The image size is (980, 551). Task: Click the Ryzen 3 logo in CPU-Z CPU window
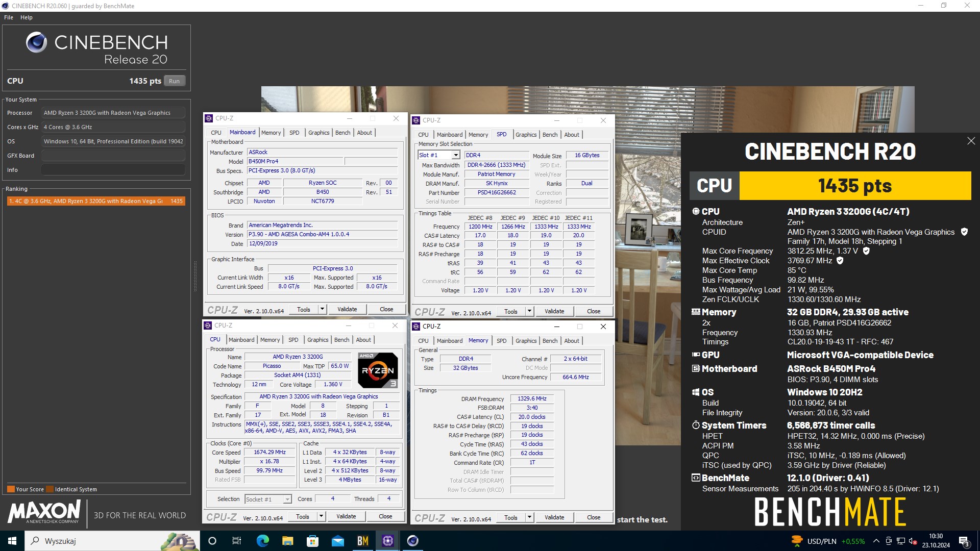(378, 370)
